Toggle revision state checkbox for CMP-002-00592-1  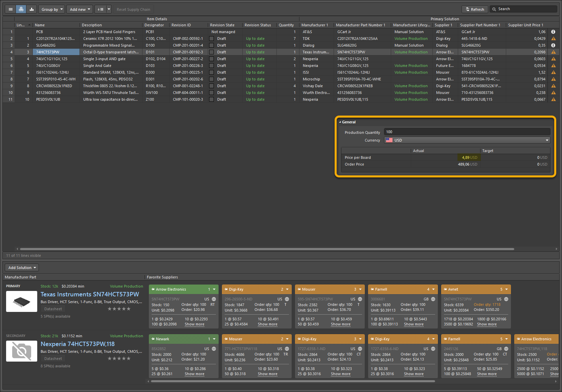(211, 39)
